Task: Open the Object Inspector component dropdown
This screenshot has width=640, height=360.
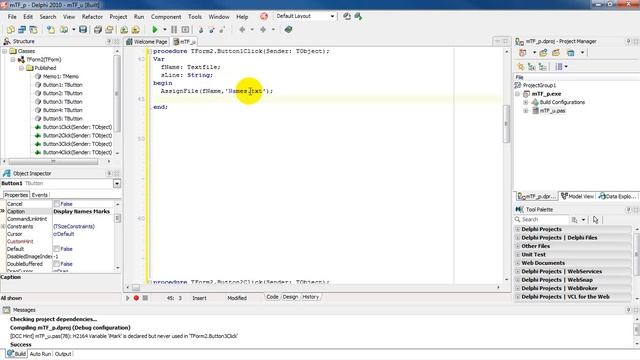Action: (117, 184)
